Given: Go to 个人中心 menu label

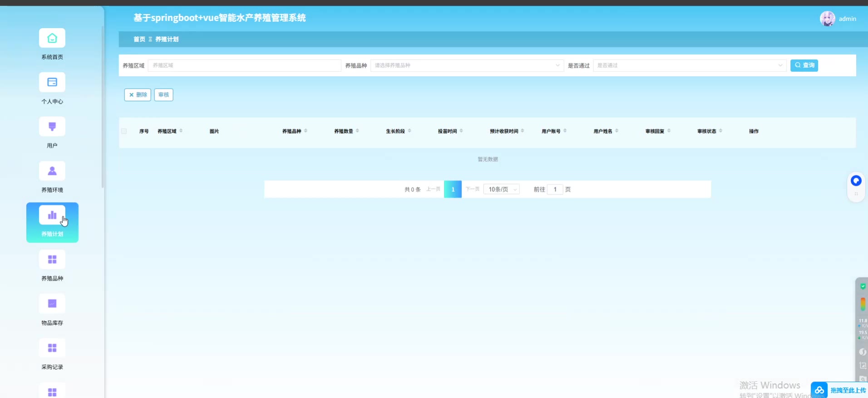Looking at the screenshot, I should pos(52,102).
